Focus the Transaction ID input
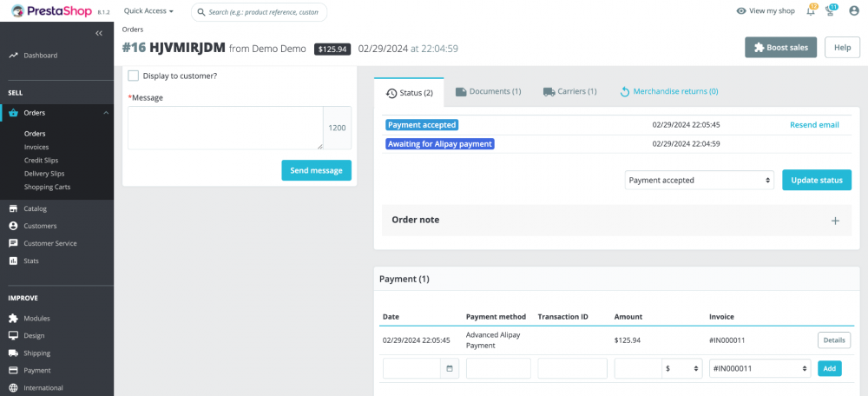868x396 pixels. coord(572,368)
